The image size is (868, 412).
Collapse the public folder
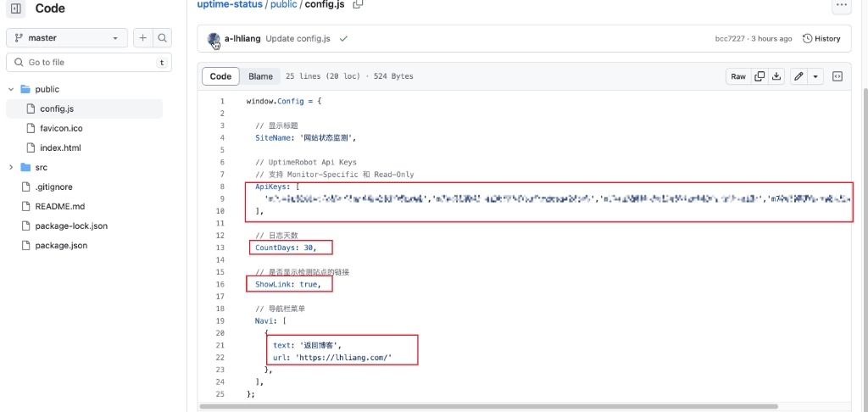(11, 89)
